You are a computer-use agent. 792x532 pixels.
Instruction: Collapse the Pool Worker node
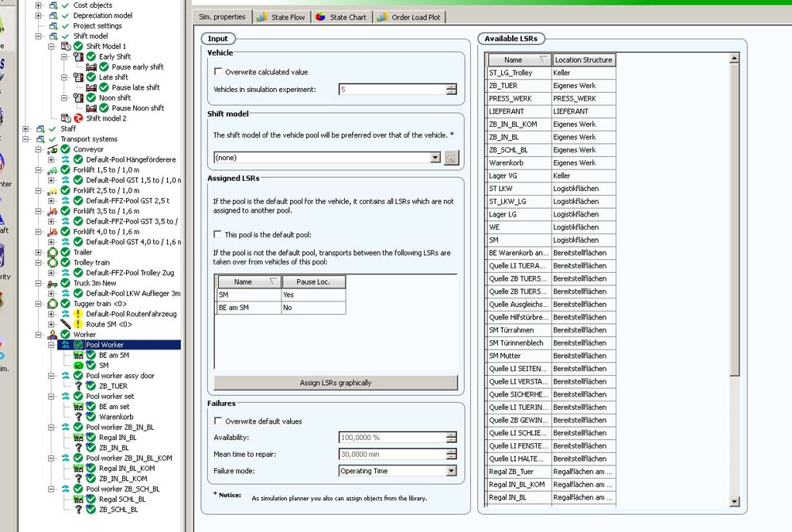(51, 345)
